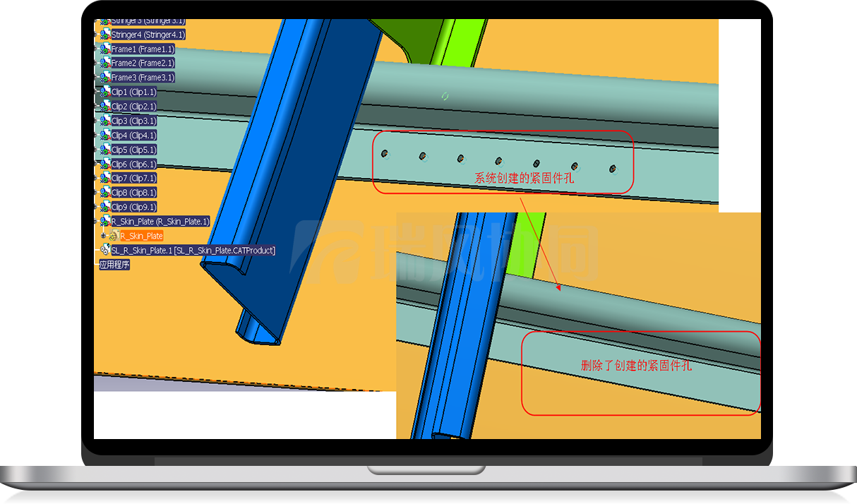Click the Clip1 component icon in tree
Screen dimensions: 857x504
coord(104,92)
